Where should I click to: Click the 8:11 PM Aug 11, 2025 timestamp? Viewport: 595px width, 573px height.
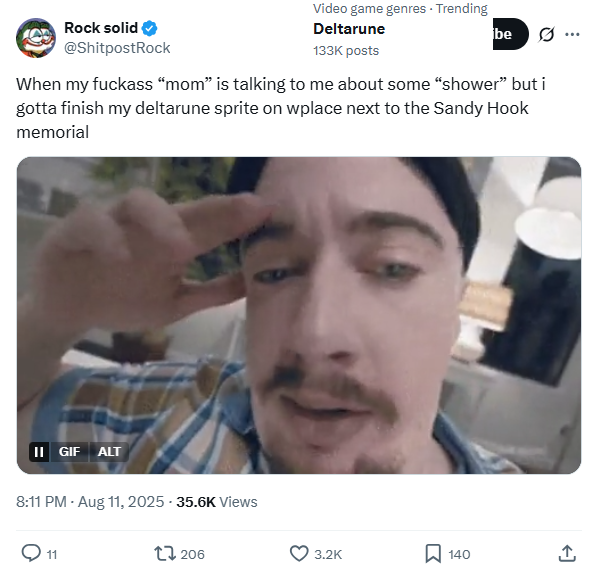coord(90,502)
